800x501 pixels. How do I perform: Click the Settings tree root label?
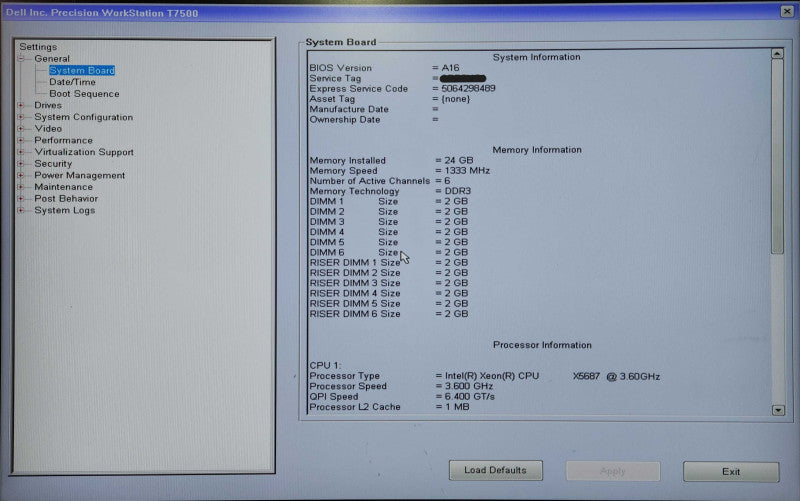click(x=38, y=47)
